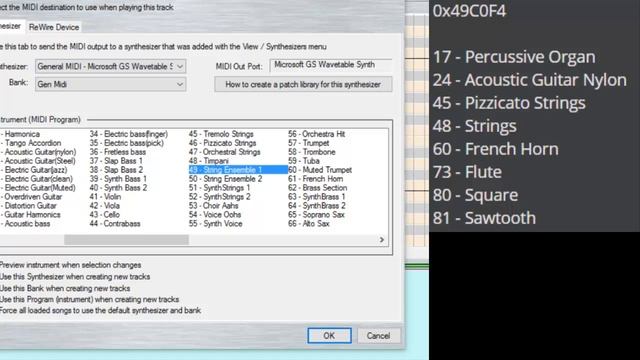Click the horizontal scrollbar thumb in instrument list

click(126, 240)
